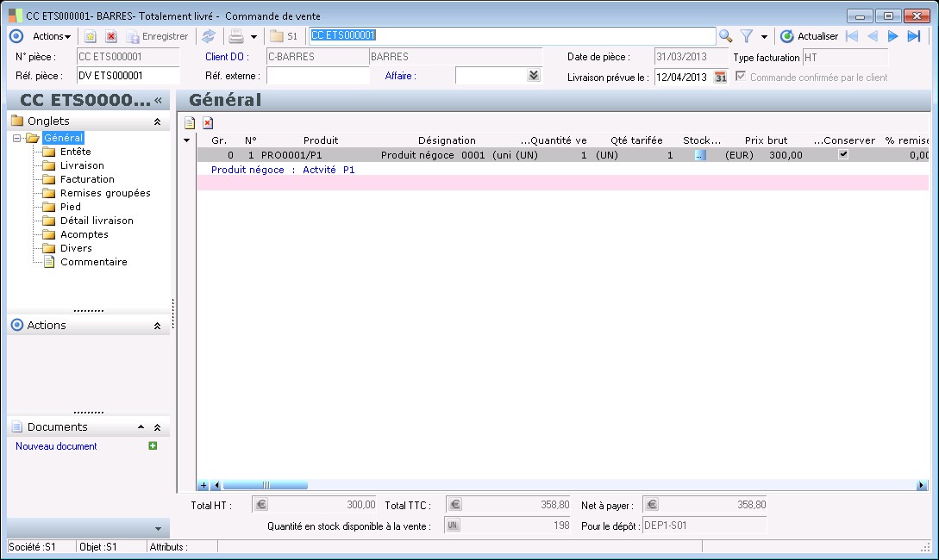Open the Détail livraison tree item
Viewport: 939px width, 560px height.
click(x=97, y=221)
